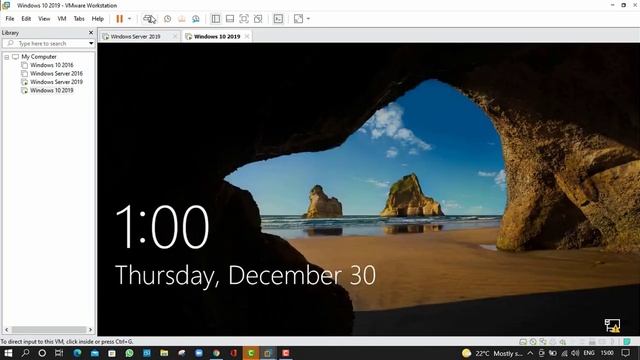Select My Computer in the library

[x=39, y=57]
